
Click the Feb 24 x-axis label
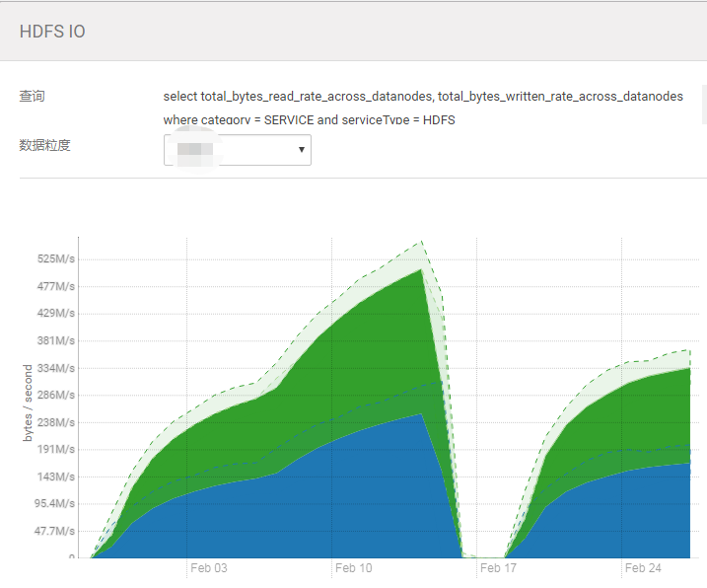pyautogui.click(x=643, y=568)
